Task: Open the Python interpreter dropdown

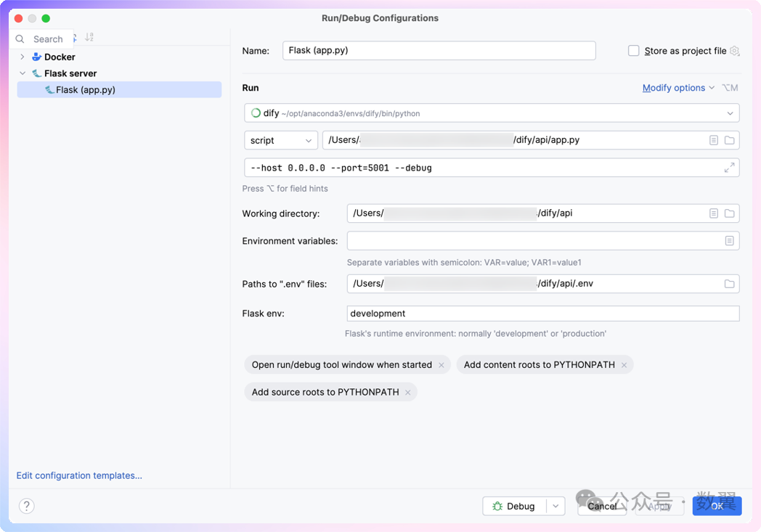Action: 730,113
